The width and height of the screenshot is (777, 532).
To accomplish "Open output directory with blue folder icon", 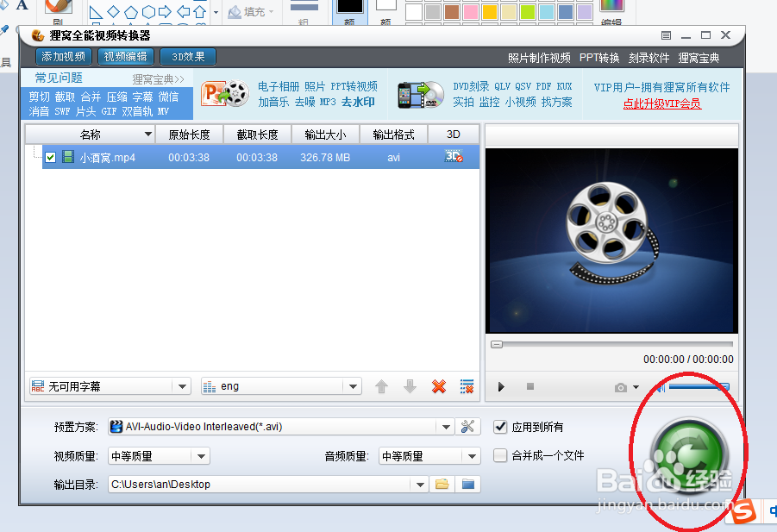I will (467, 484).
